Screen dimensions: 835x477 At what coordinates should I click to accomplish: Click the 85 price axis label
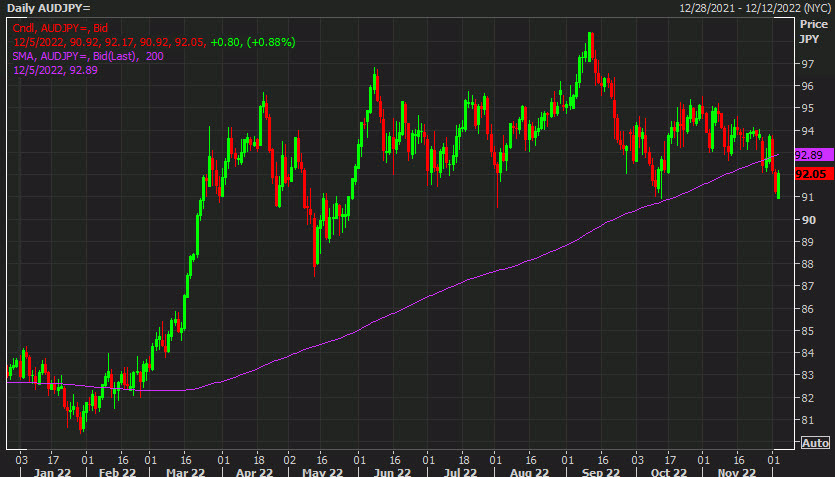[x=807, y=331]
